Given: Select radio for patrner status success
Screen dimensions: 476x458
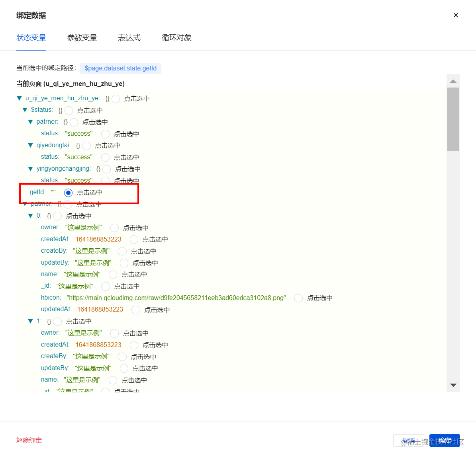Looking at the screenshot, I should tap(105, 134).
